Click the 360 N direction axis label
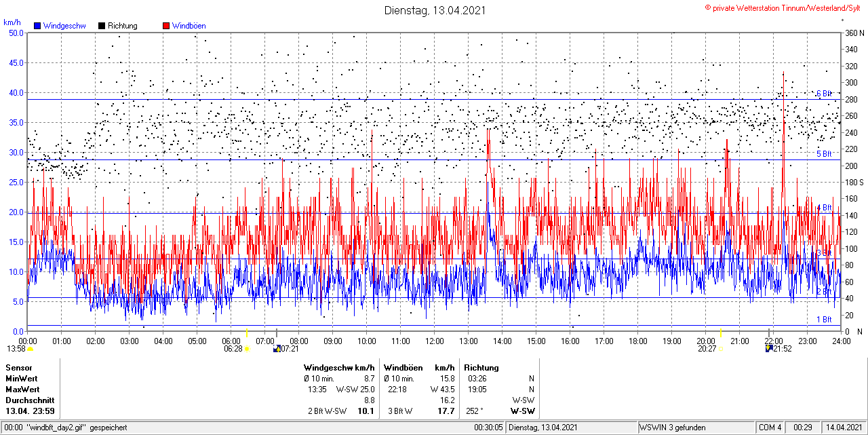The height and width of the screenshot is (435, 868). (854, 33)
